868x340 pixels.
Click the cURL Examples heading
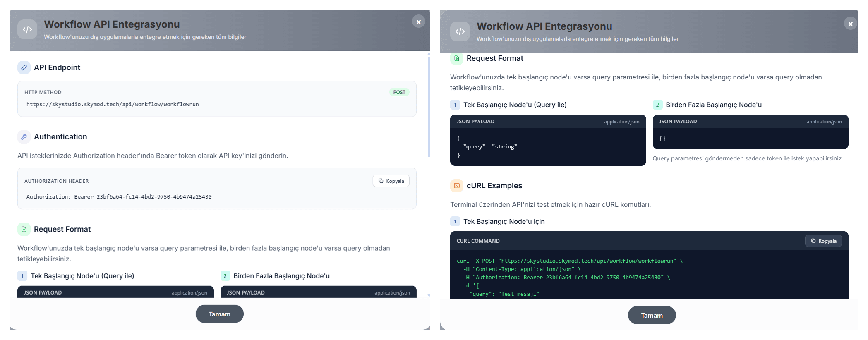[494, 186]
